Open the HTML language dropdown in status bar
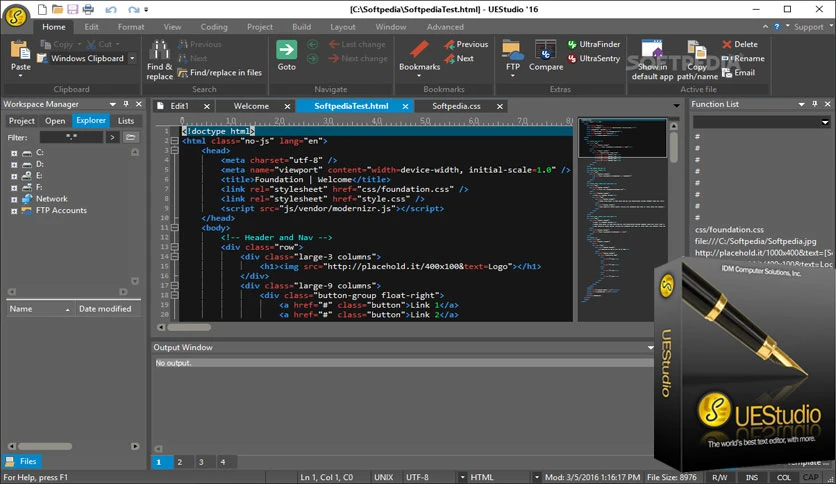Image resolution: width=836 pixels, height=484 pixels. tap(536, 478)
